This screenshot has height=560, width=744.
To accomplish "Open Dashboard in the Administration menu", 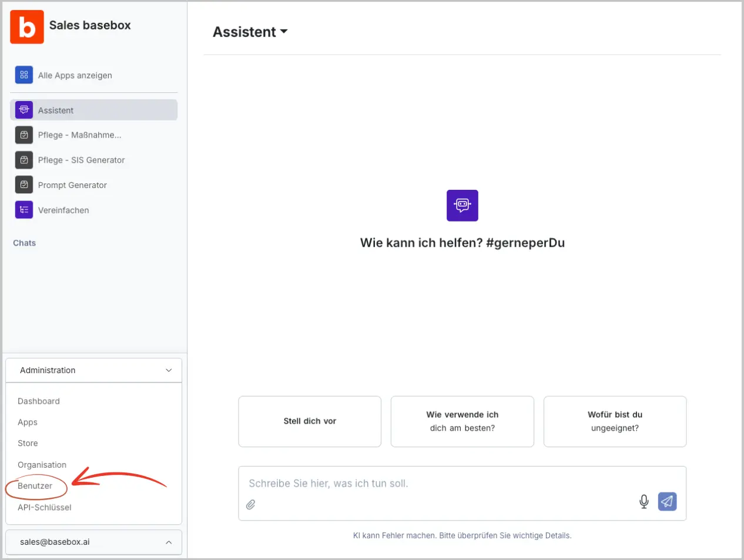I will point(39,401).
